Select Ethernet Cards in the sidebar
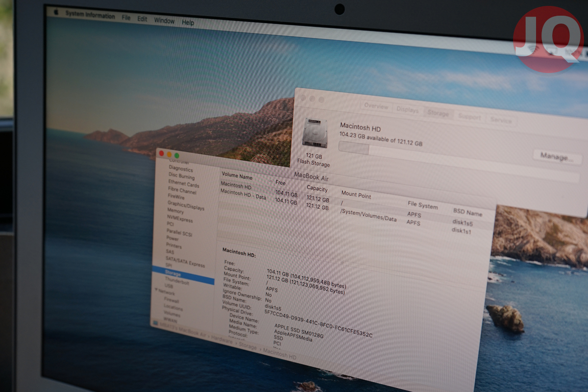The width and height of the screenshot is (588, 392). point(183,185)
